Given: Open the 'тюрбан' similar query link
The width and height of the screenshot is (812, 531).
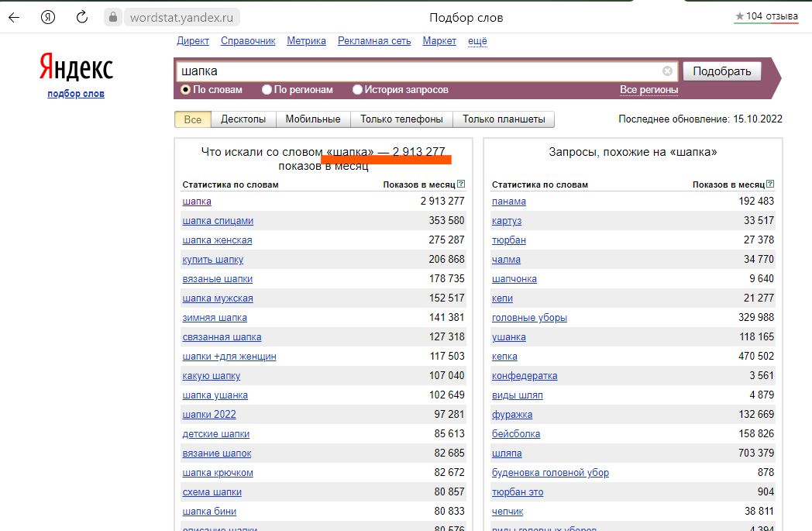Looking at the screenshot, I should click(509, 240).
